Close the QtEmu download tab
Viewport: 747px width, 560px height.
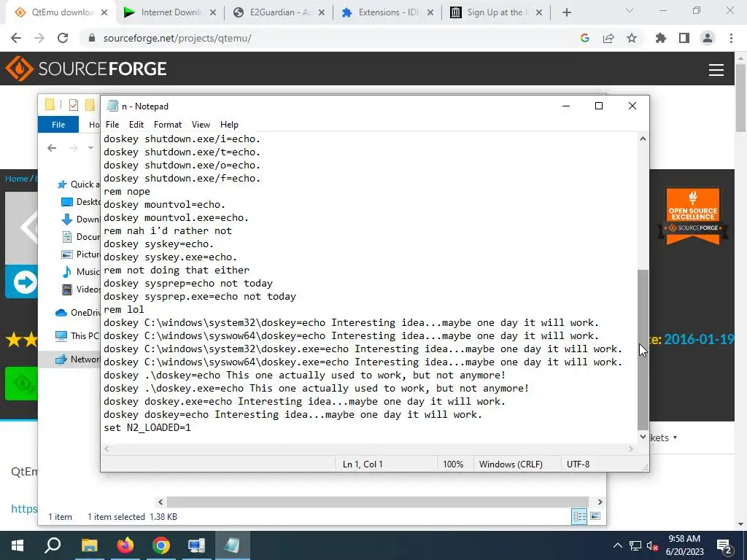(x=104, y=13)
